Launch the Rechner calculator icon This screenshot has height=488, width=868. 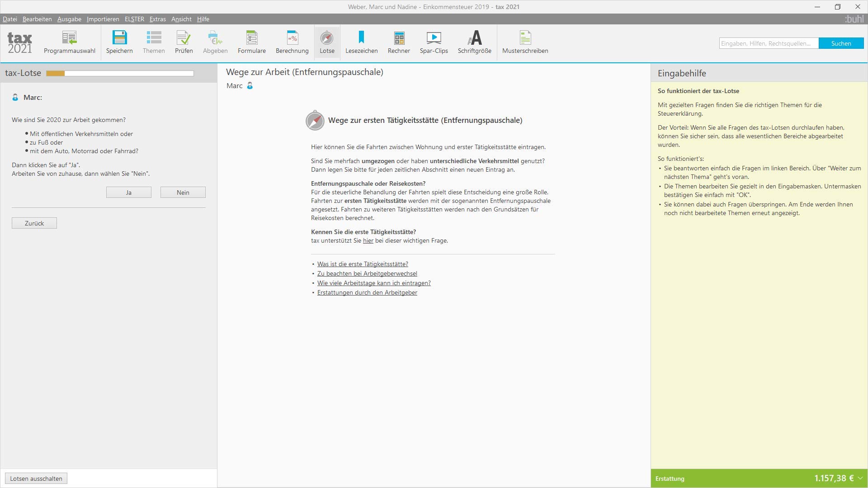click(x=399, y=42)
